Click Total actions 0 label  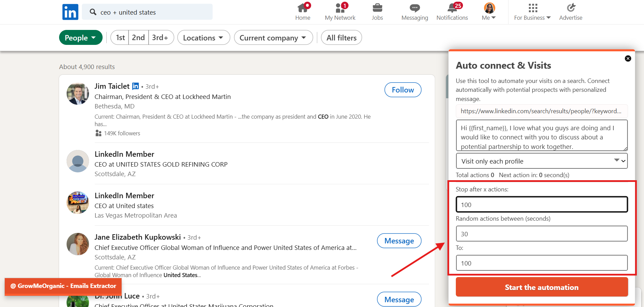(475, 175)
